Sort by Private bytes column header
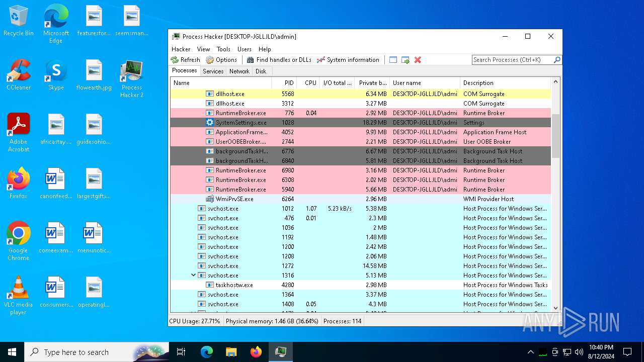This screenshot has height=362, width=644. [x=372, y=83]
